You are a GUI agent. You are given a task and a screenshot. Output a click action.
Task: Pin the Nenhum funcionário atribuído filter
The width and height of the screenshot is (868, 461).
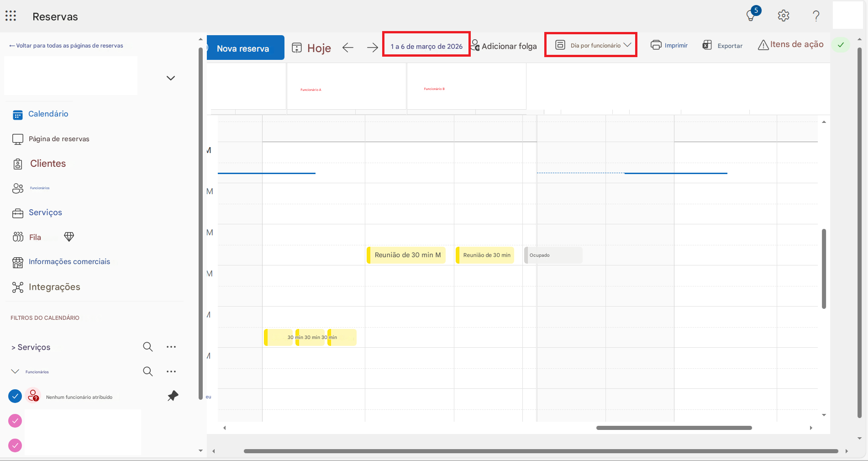173,396
